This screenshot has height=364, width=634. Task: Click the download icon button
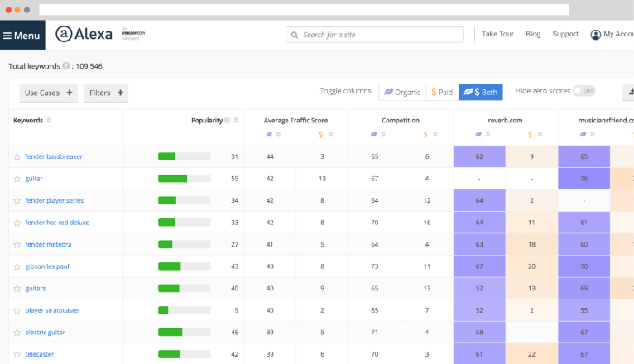[630, 92]
